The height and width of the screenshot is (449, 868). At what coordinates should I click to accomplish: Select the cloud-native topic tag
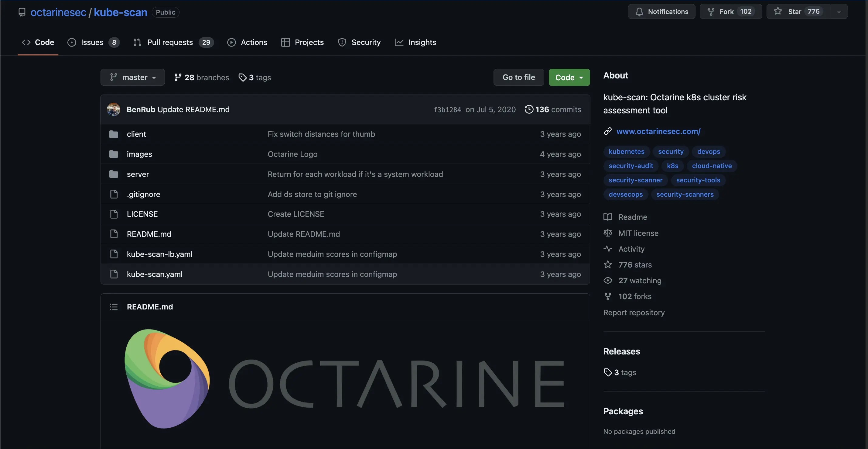[x=712, y=166]
